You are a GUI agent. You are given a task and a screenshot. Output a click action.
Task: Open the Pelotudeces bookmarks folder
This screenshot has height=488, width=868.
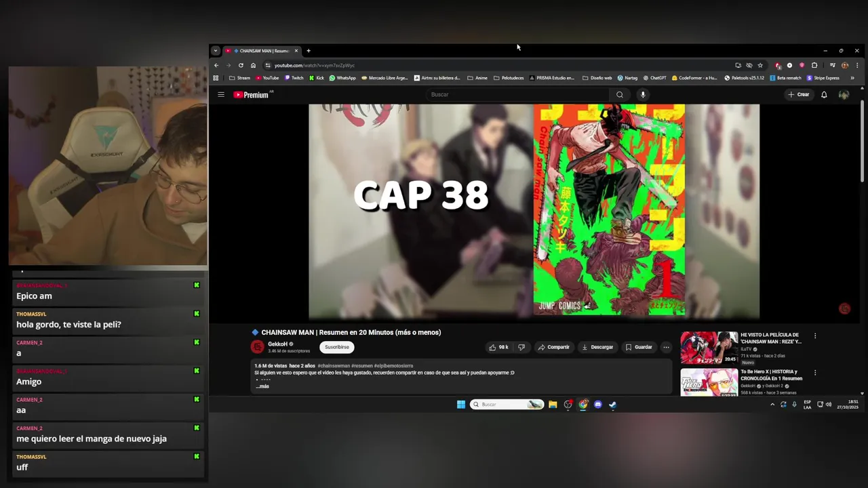[x=509, y=78]
